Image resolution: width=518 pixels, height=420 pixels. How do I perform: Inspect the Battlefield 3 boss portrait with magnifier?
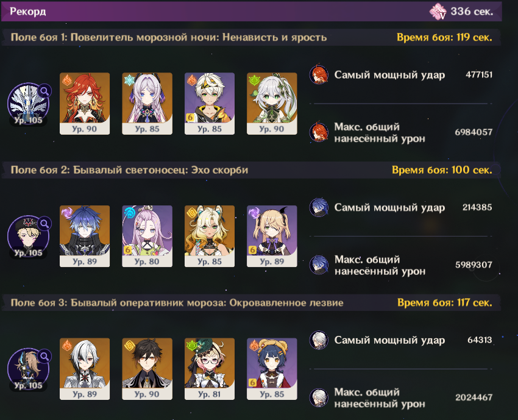(29, 369)
